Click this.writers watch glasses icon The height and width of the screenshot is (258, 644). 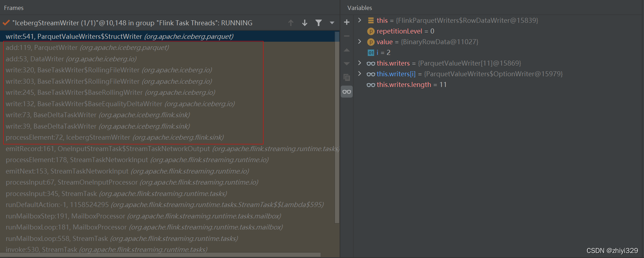tap(371, 63)
